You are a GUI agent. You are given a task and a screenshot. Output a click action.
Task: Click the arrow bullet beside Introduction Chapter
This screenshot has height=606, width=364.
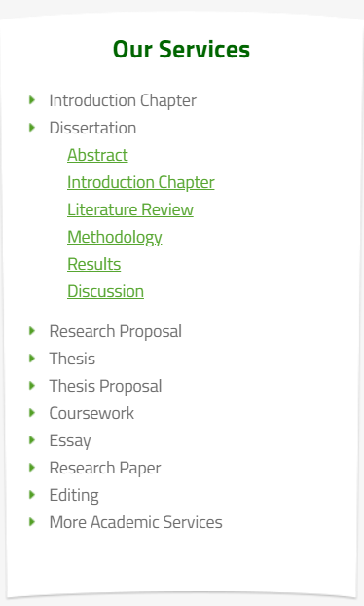[32, 100]
